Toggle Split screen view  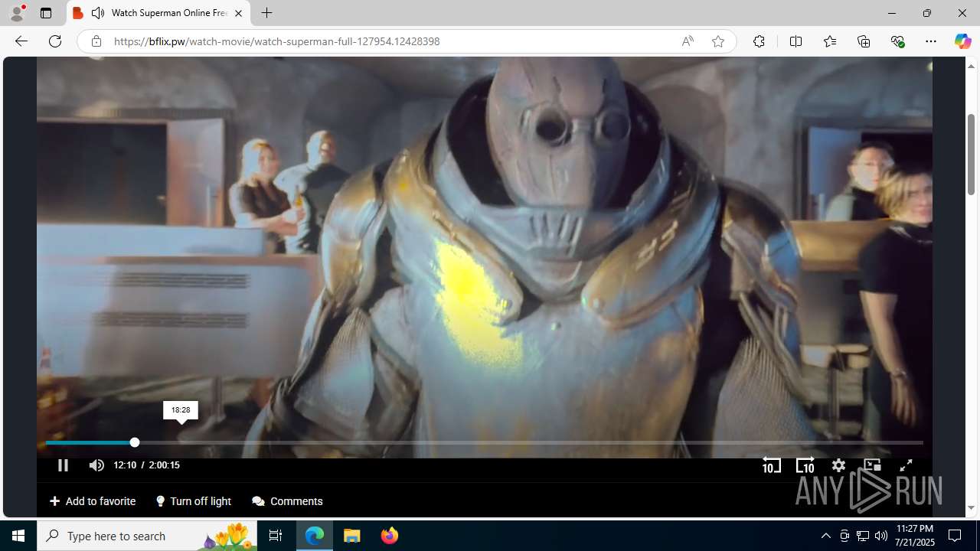point(795,41)
